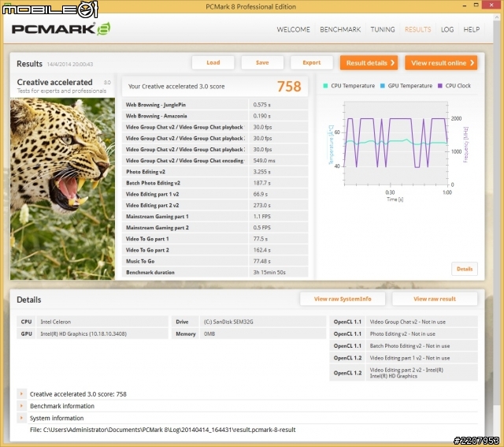Select Video Editing part 1 v2 row
The height and width of the screenshot is (447, 504).
(x=215, y=194)
